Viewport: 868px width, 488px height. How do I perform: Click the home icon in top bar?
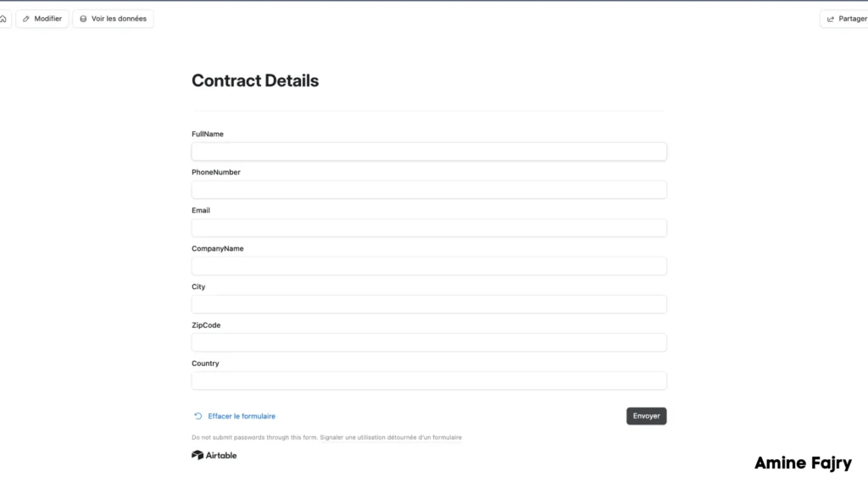coord(3,19)
